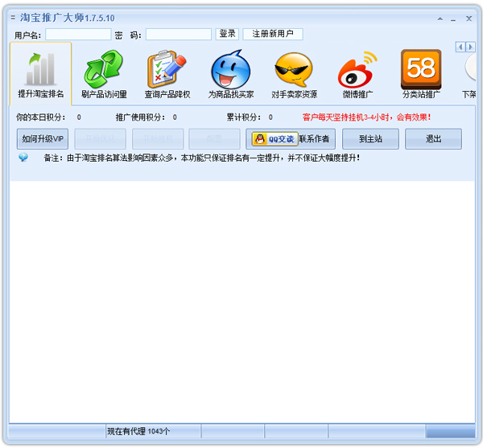Click the tab strip left arrow
The image size is (483, 448).
point(460,47)
